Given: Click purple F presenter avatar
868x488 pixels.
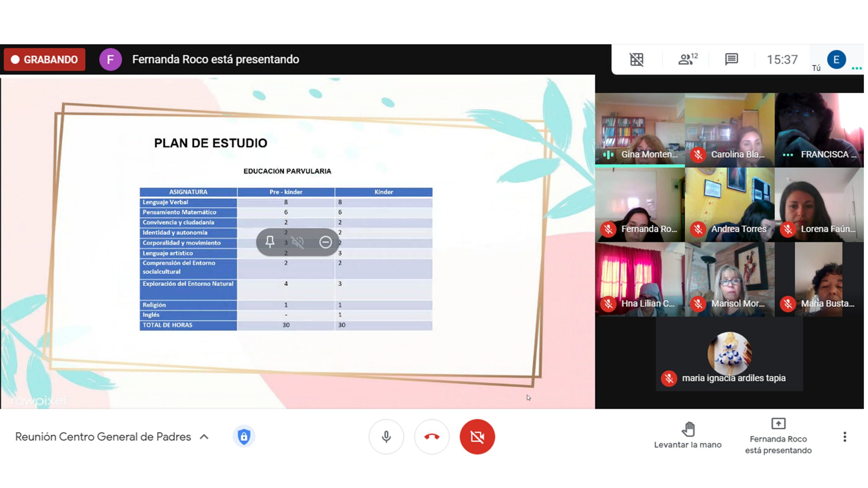Looking at the screenshot, I should click(110, 60).
